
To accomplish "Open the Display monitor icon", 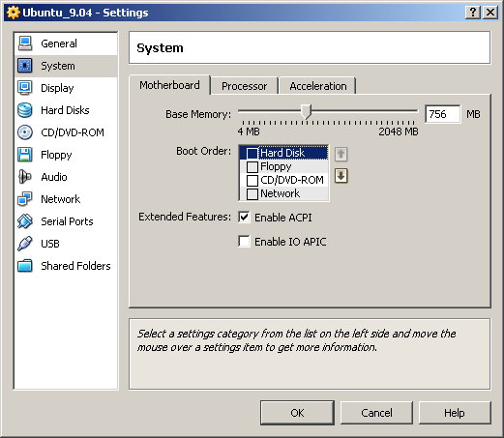I will coord(25,88).
